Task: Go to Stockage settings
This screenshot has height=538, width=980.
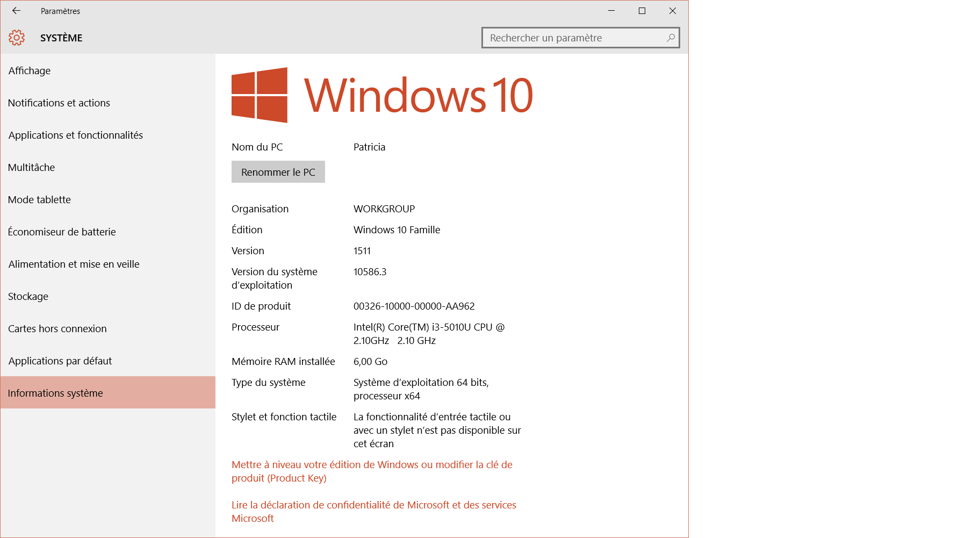Action: coord(108,296)
